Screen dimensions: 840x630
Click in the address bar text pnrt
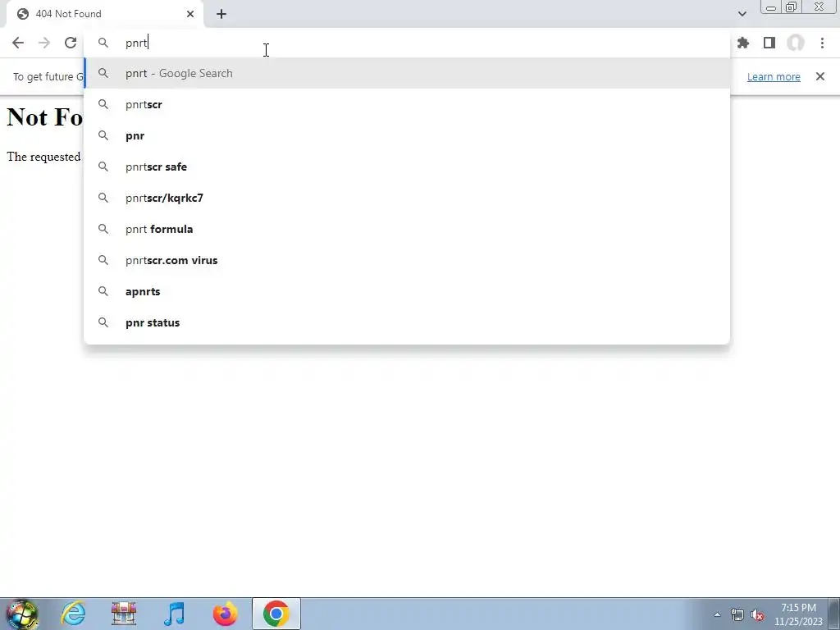(136, 43)
